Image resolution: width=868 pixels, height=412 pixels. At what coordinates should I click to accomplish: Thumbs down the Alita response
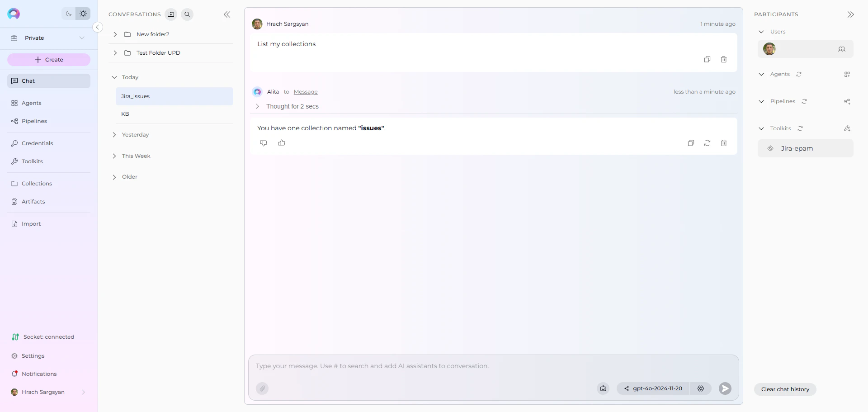pos(264,142)
